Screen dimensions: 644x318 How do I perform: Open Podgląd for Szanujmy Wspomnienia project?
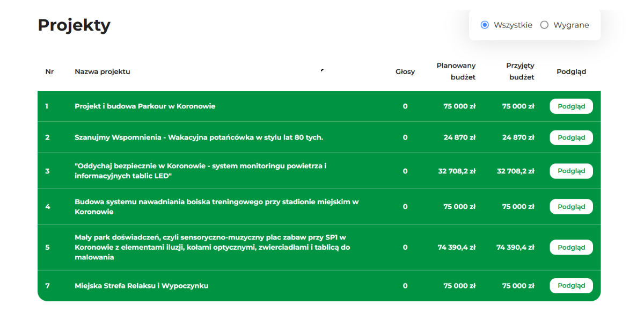(571, 138)
